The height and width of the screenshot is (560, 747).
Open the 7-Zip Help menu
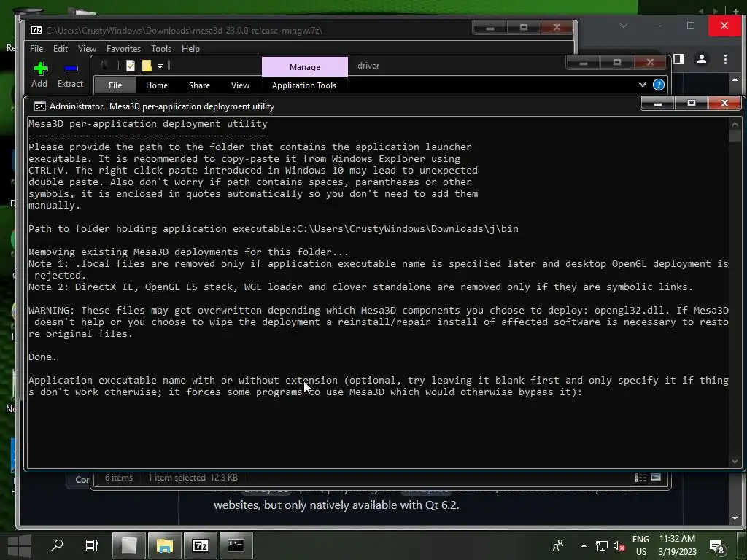(190, 49)
